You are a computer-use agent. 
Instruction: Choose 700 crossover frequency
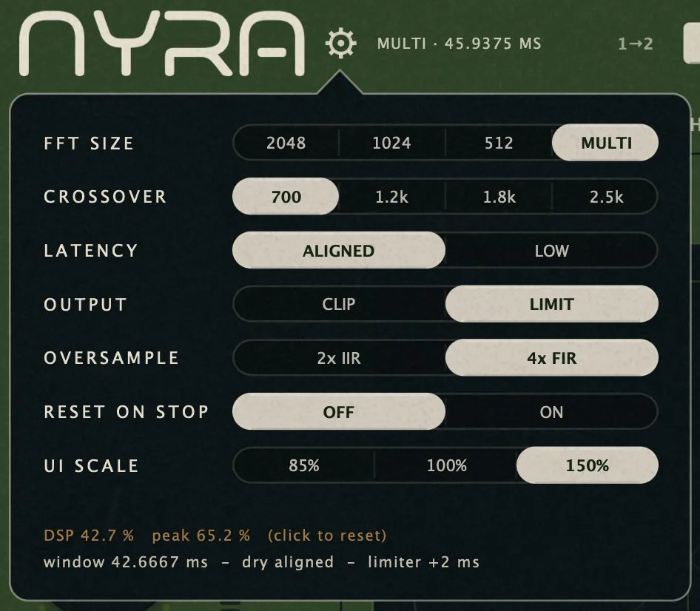pyautogui.click(x=286, y=196)
